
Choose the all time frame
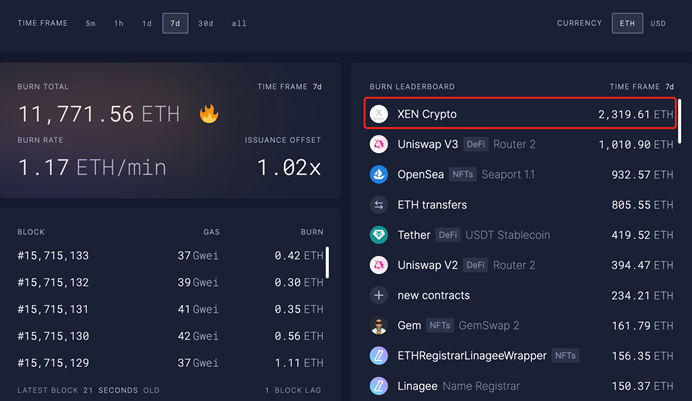point(239,23)
